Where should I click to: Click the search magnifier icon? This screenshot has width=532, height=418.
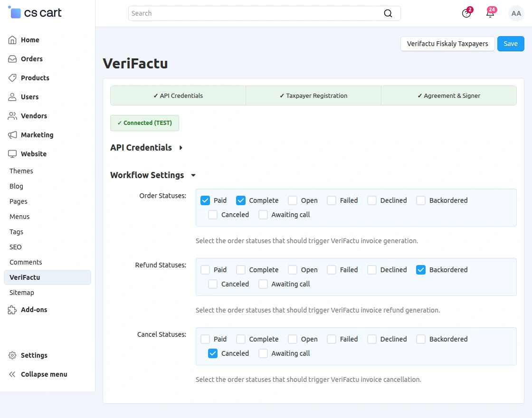(388, 13)
